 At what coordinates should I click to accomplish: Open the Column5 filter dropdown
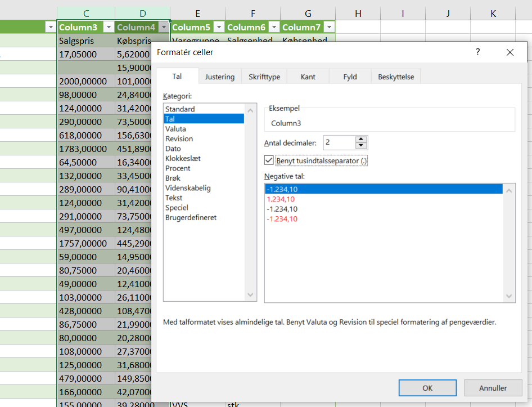click(219, 26)
